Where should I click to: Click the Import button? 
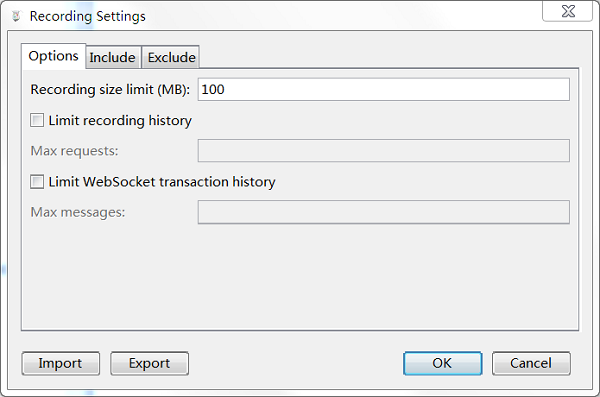click(x=60, y=363)
